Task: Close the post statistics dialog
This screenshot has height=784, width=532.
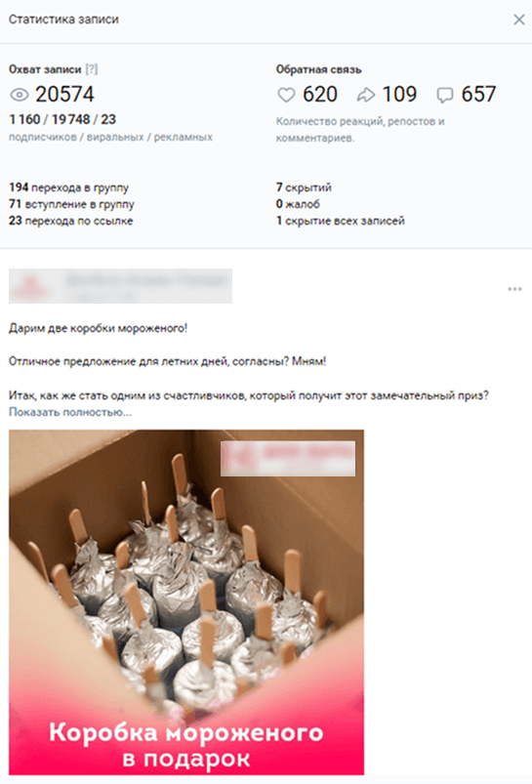Action: [519, 20]
